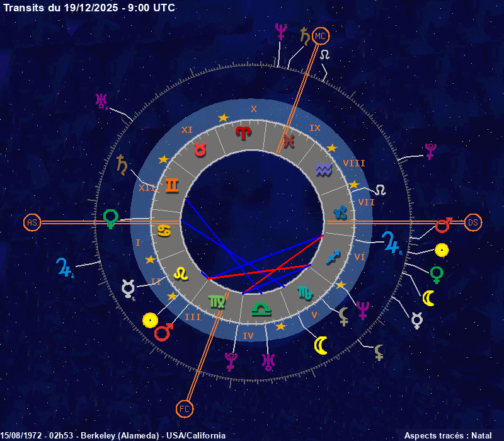
Task: Click the magenta Uranus glyph at upper left
Action: (x=101, y=101)
